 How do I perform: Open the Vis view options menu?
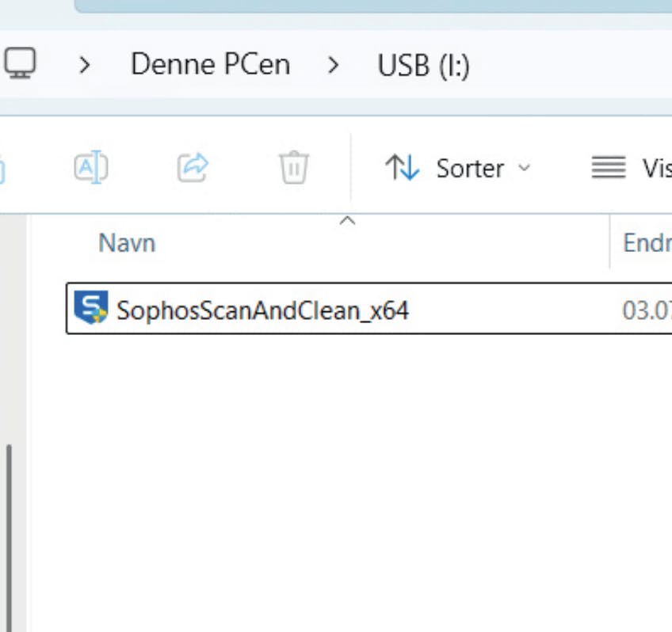(632, 167)
